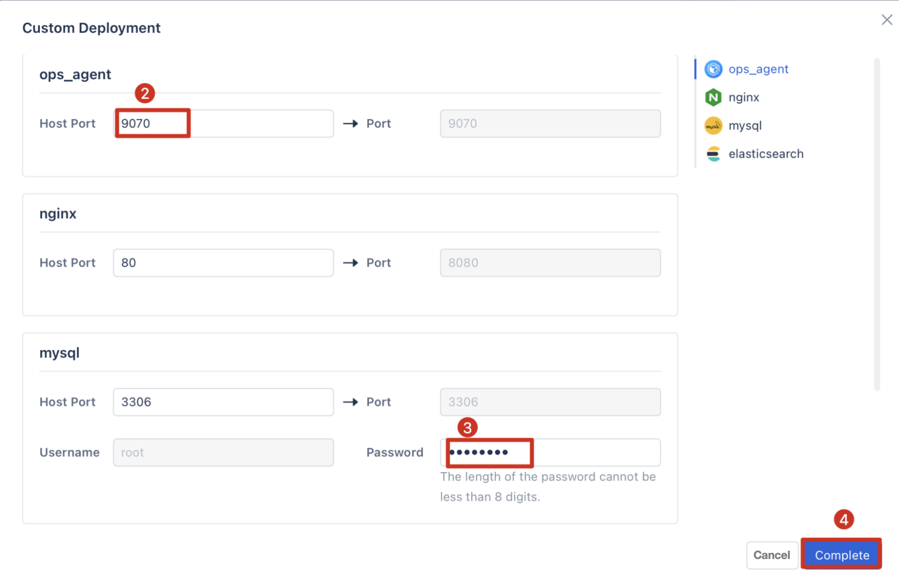Jump to the mysql section from sidebar
The height and width of the screenshot is (588, 899).
(746, 125)
